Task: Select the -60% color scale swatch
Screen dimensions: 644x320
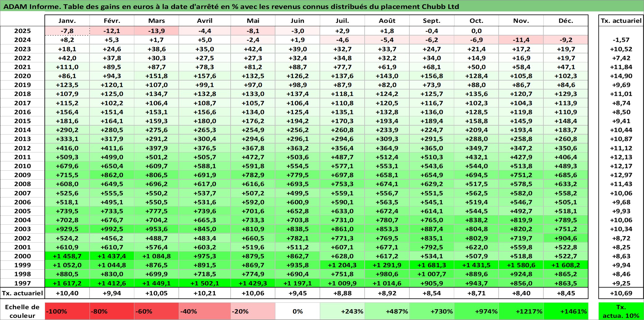Action: click(157, 311)
